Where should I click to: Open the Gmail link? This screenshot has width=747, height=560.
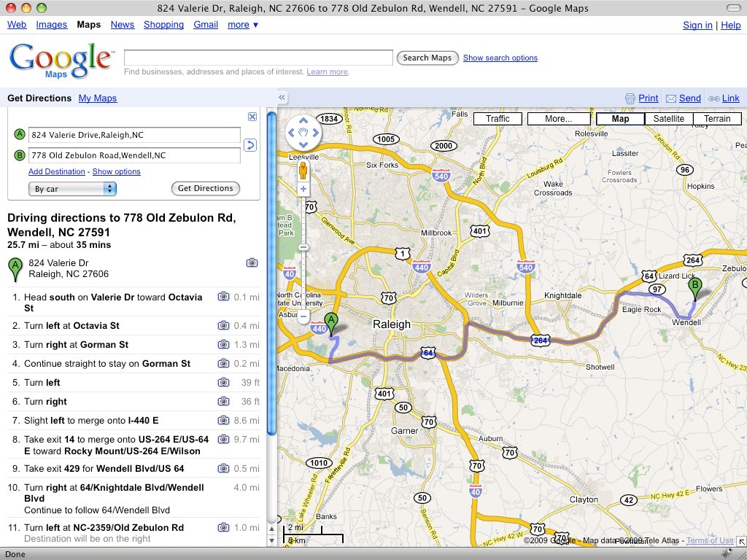point(206,25)
